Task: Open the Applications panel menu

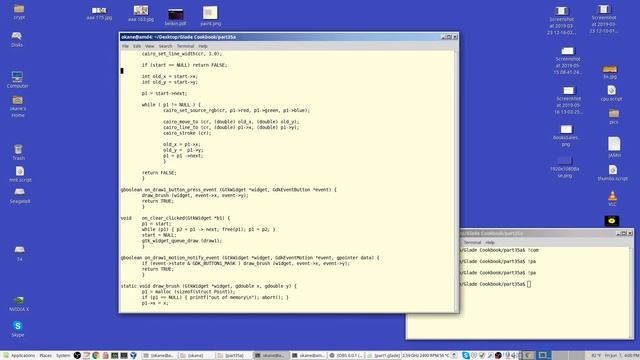Action: (x=19, y=356)
